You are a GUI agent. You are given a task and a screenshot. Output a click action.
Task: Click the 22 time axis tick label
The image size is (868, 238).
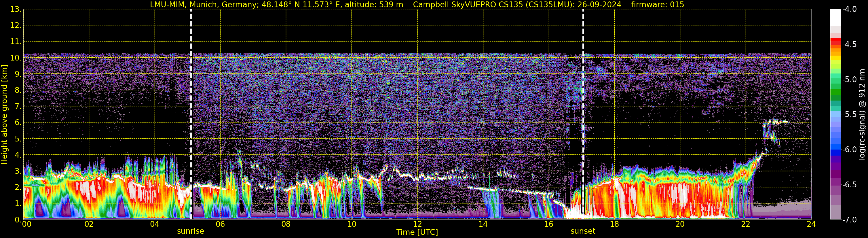(746, 224)
